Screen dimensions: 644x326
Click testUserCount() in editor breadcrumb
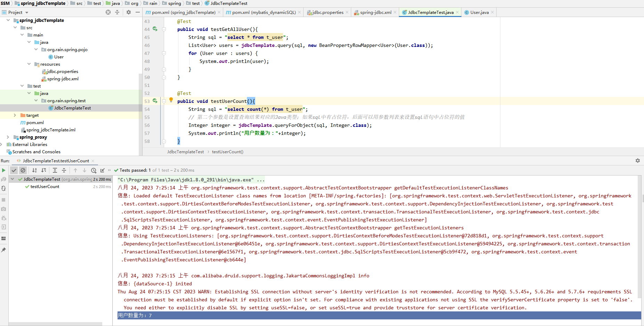coord(227,152)
